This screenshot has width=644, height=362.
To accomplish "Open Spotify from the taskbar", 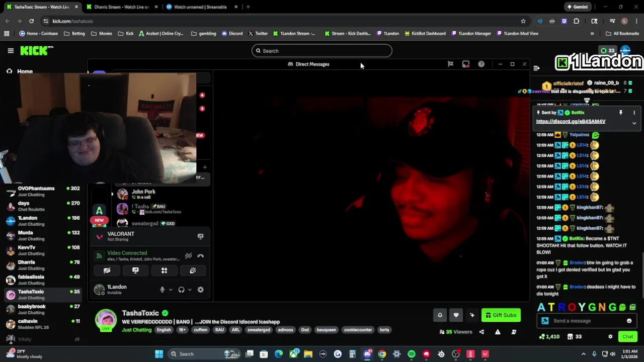I will pyautogui.click(x=412, y=354).
